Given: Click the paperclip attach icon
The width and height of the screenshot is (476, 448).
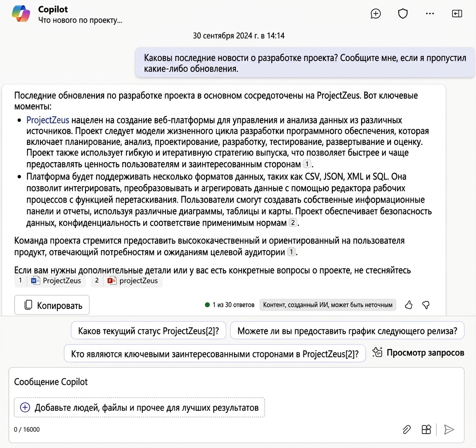Looking at the screenshot, I should [407, 429].
